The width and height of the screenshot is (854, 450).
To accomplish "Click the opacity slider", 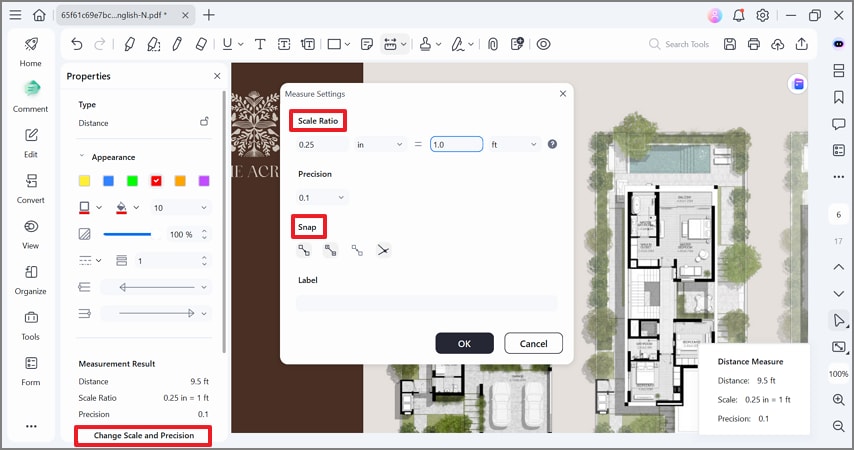I will click(131, 234).
